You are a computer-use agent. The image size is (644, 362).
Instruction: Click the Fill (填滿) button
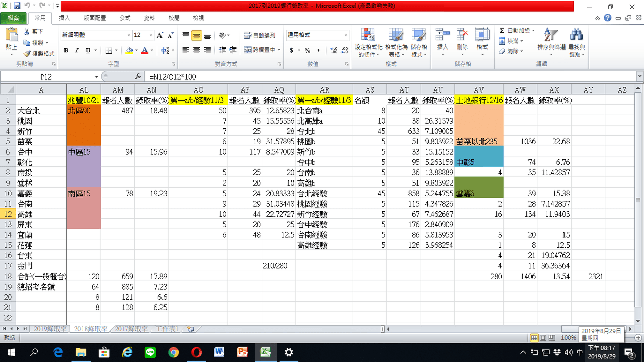511,41
